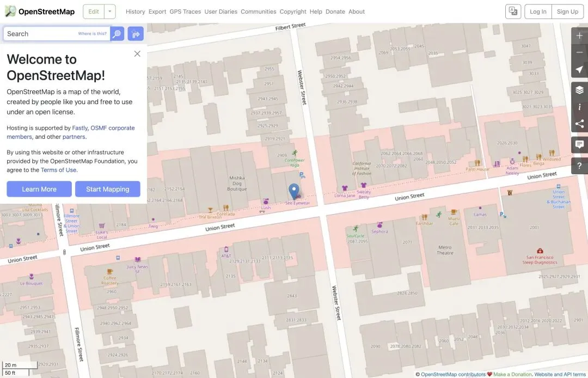Click the Muesi Cafe cup icon

[x=454, y=212]
